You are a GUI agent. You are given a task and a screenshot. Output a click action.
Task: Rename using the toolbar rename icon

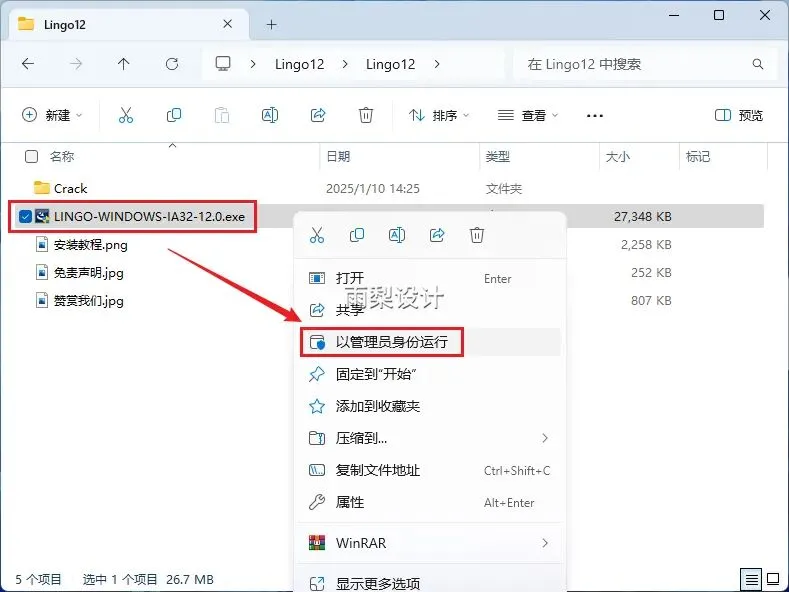pyautogui.click(x=270, y=115)
